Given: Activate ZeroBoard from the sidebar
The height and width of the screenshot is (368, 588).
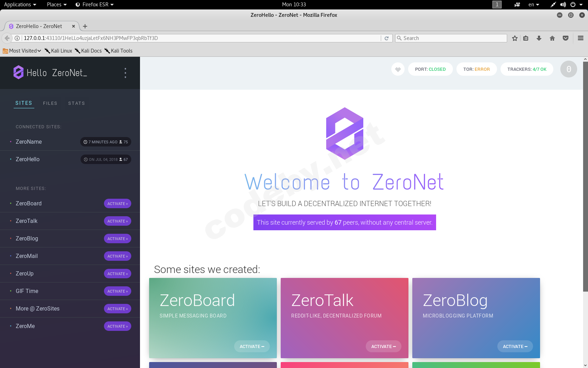Looking at the screenshot, I should (117, 203).
